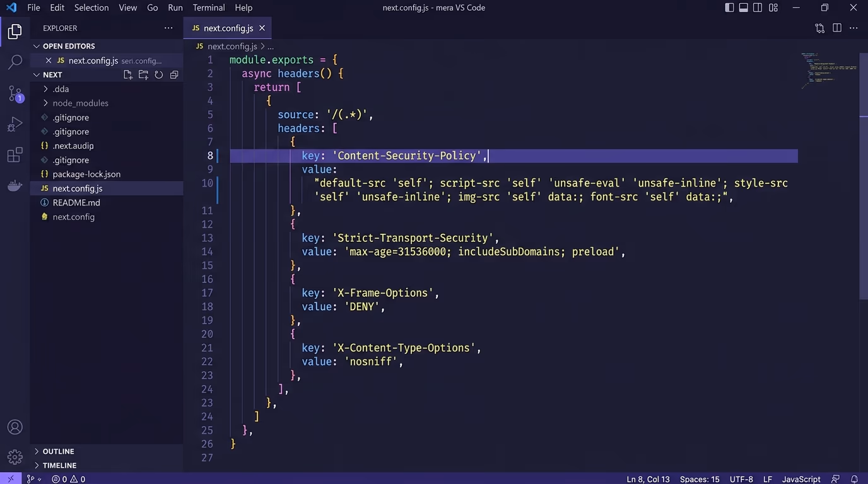Click line number 13 in gutter
Image resolution: width=868 pixels, height=484 pixels.
207,238
